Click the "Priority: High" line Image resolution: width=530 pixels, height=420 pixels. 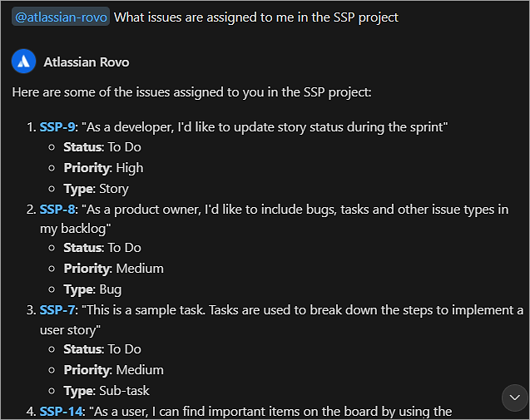click(x=103, y=168)
